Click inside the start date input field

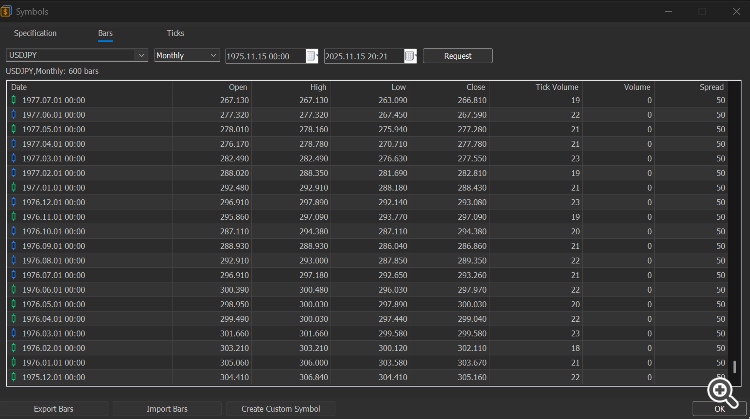[264, 56]
